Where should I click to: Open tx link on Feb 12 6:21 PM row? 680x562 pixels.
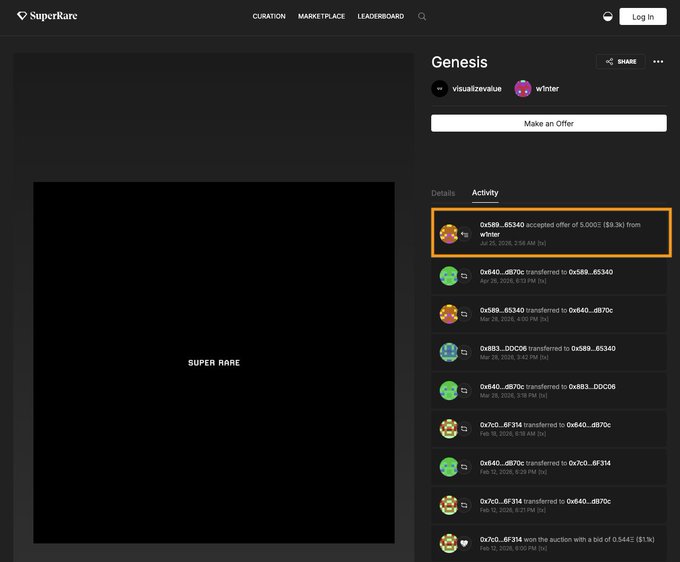542,510
